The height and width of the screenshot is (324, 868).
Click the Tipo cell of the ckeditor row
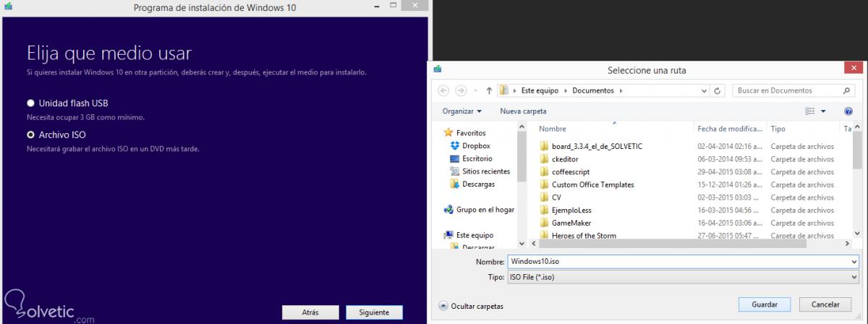[802, 159]
